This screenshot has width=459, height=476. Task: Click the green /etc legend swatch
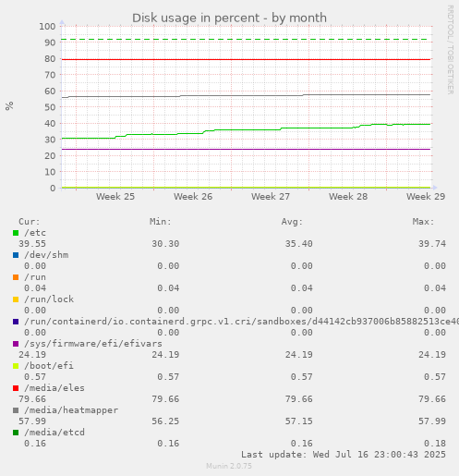pyautogui.click(x=16, y=233)
